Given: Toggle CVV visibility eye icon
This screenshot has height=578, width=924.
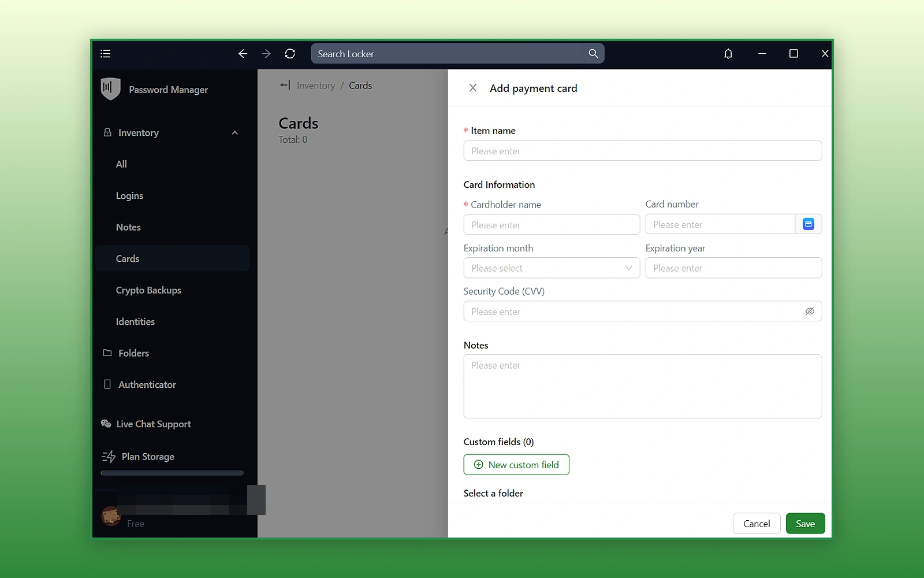Looking at the screenshot, I should pyautogui.click(x=810, y=312).
